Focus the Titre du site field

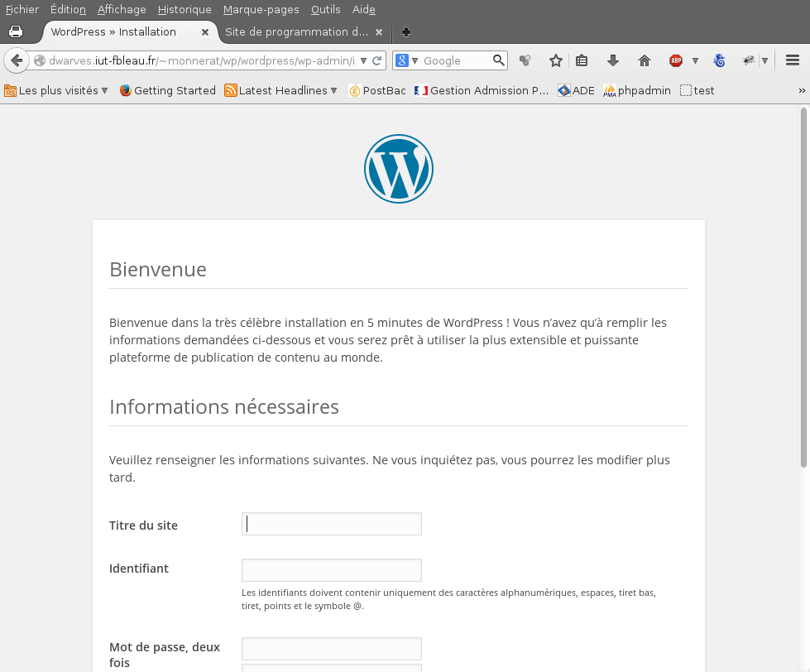[332, 524]
